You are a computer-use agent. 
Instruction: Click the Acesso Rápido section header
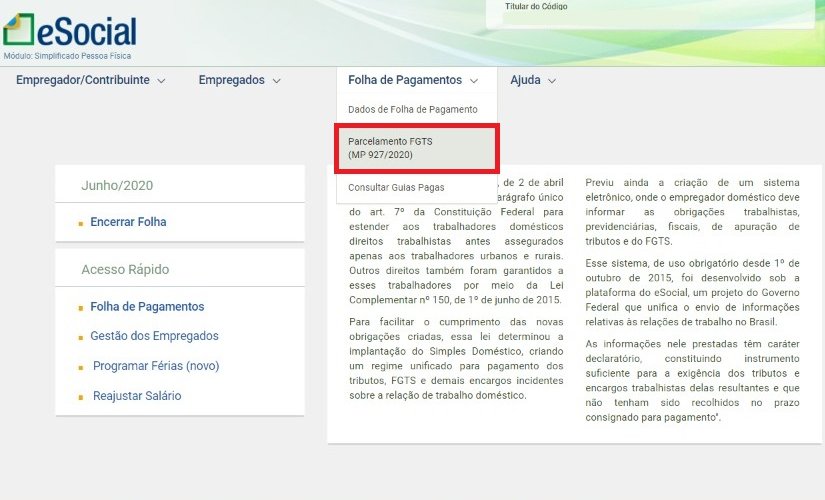125,269
